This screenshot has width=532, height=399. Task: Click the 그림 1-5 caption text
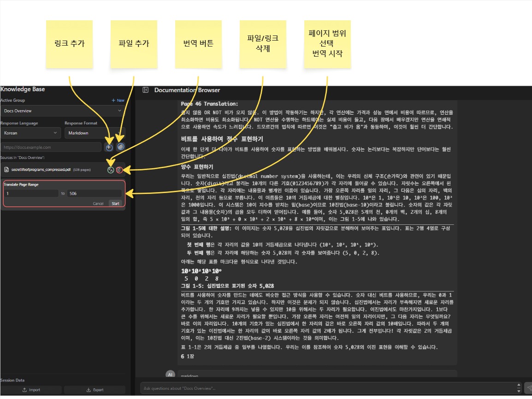point(227,286)
